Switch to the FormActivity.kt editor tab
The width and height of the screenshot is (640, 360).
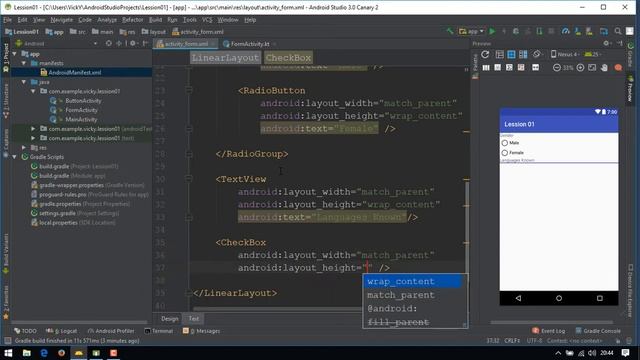250,44
